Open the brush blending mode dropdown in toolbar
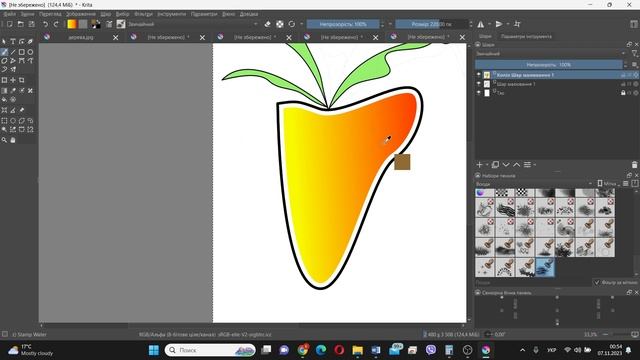The height and width of the screenshot is (360, 640). [x=193, y=24]
